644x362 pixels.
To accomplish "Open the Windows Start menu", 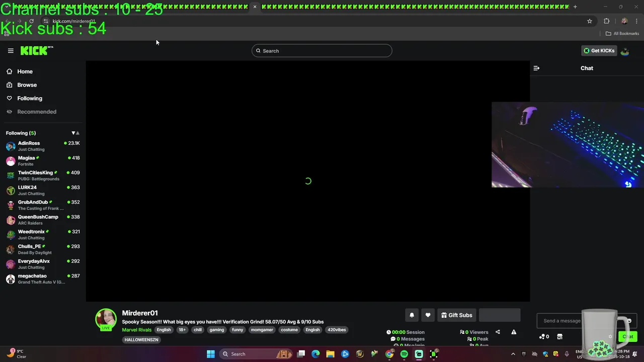I will (x=210, y=354).
